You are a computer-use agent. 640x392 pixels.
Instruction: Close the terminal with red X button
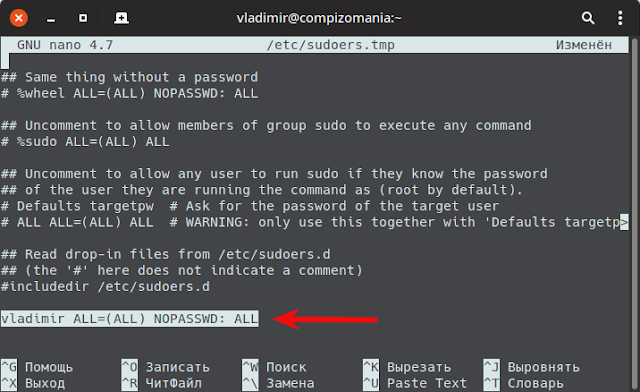pos(18,18)
